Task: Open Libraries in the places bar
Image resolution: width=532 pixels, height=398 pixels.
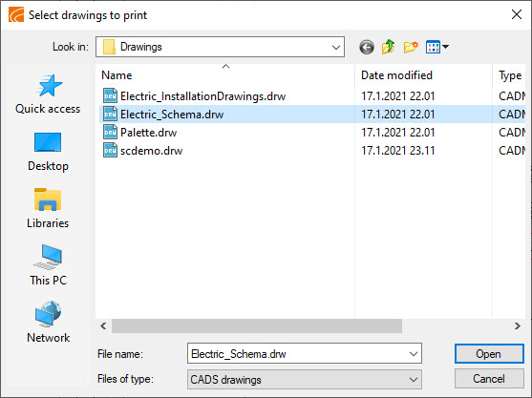Action: click(48, 209)
